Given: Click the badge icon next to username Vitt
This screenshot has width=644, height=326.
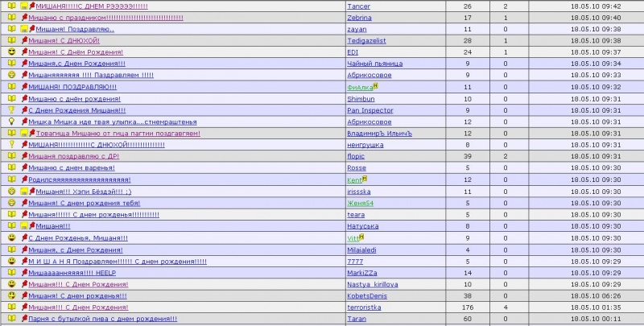Looking at the screenshot, I should 361,237.
